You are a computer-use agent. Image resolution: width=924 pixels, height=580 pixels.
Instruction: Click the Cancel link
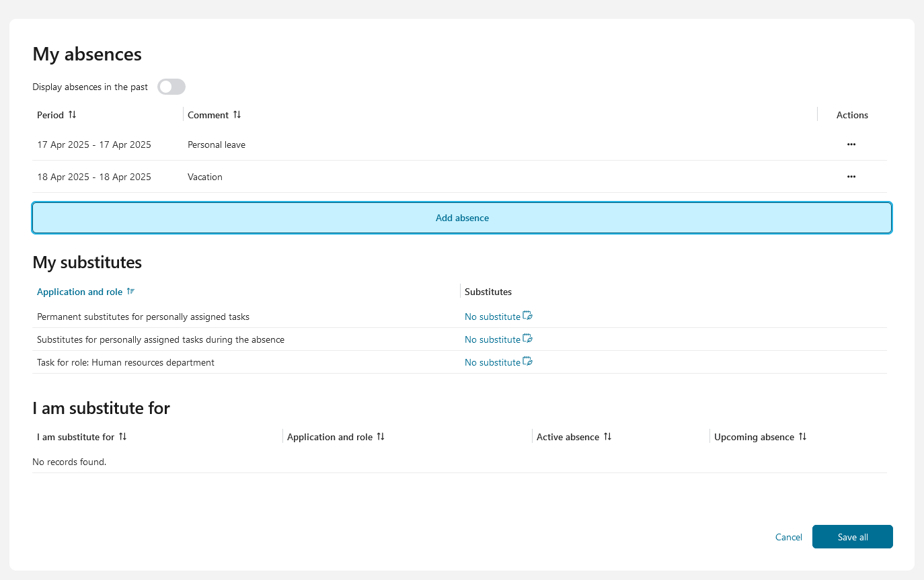tap(789, 537)
